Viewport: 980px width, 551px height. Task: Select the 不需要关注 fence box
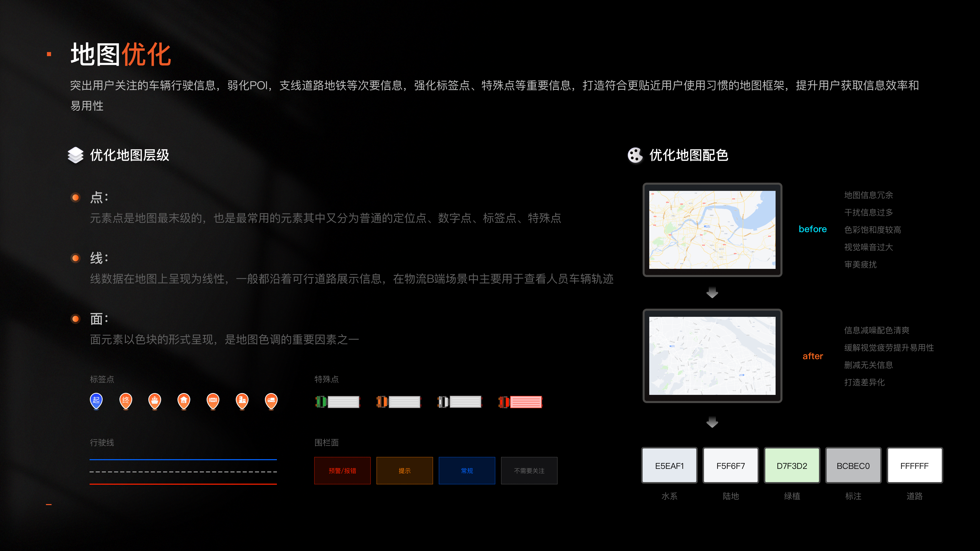pyautogui.click(x=529, y=470)
